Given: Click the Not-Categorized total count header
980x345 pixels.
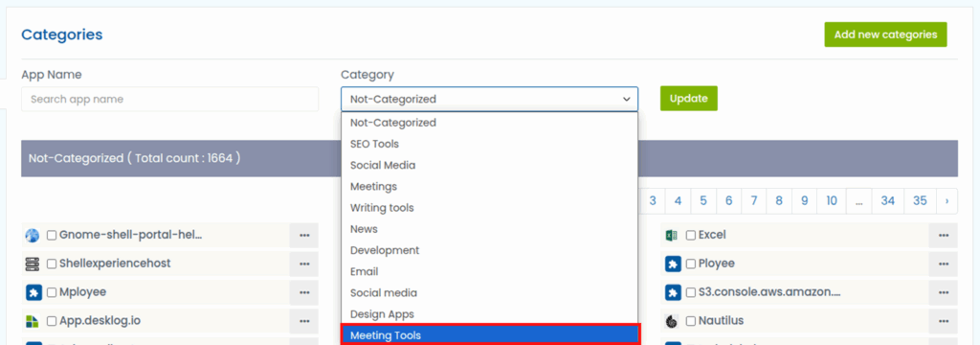Looking at the screenshot, I should [x=489, y=158].
